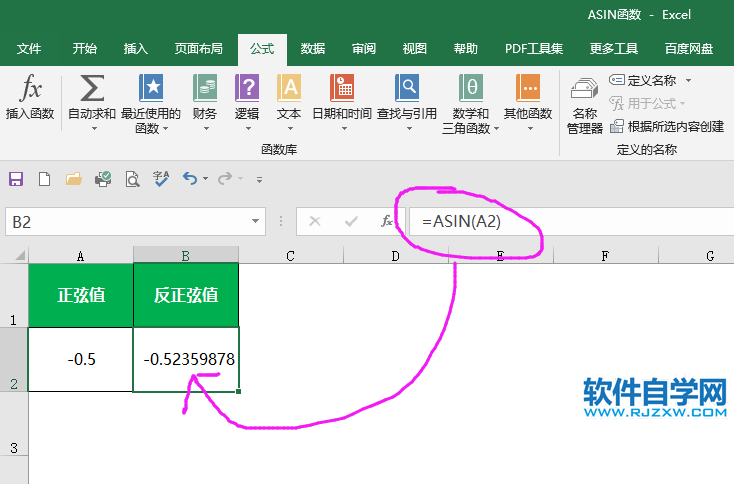734x484 pixels.
Task: Select column F header
Action: [x=606, y=256]
